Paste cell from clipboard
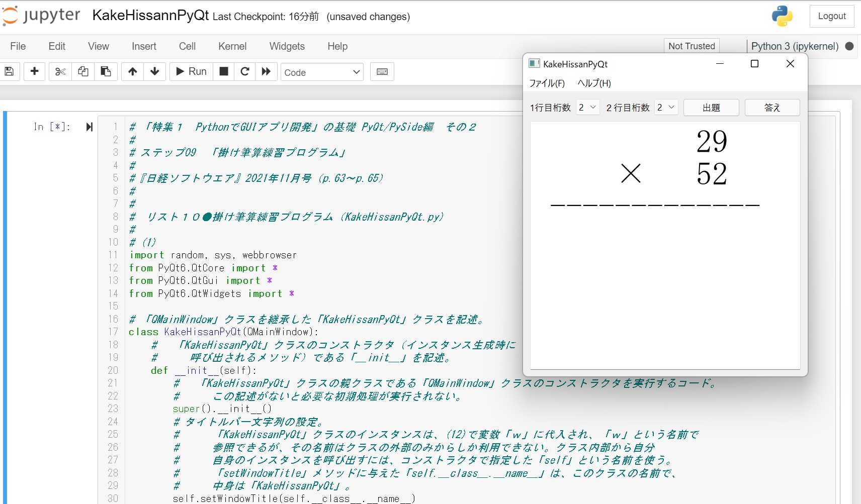 (106, 71)
